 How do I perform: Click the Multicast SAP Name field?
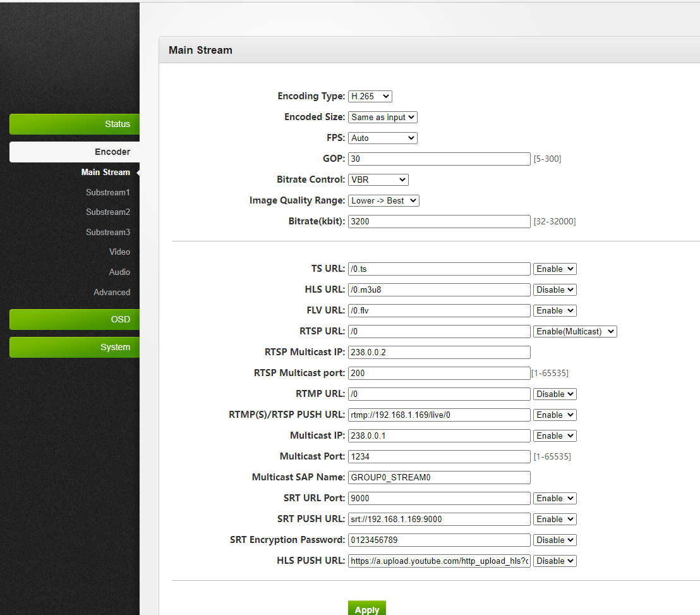point(439,477)
